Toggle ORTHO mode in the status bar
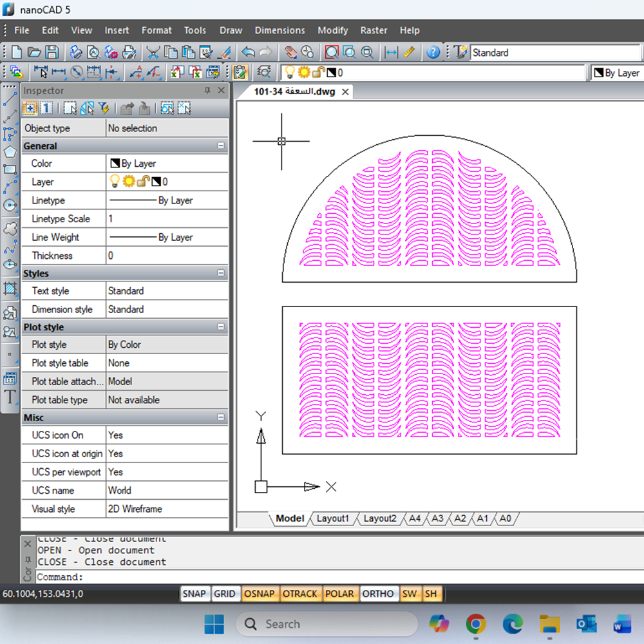 pyautogui.click(x=378, y=594)
